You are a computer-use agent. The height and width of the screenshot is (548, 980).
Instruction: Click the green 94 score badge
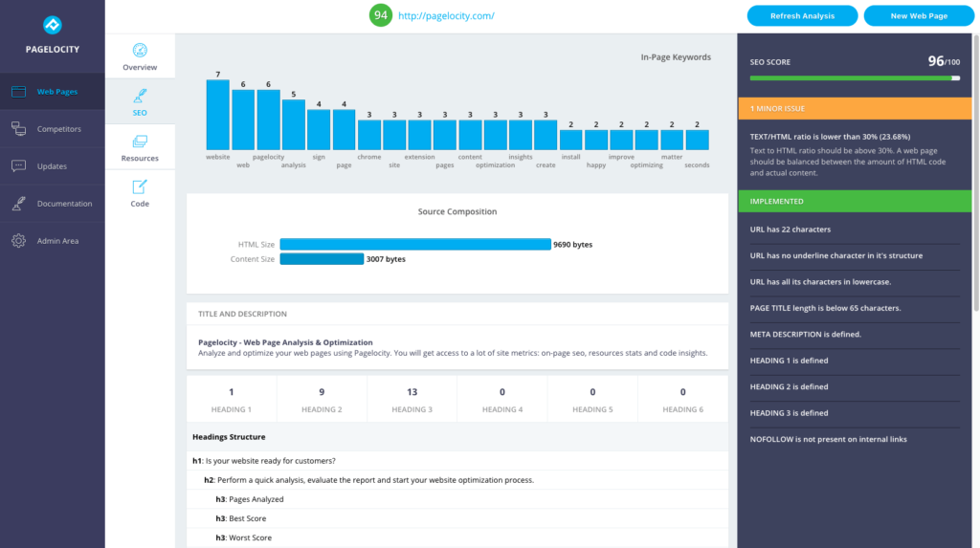381,15
